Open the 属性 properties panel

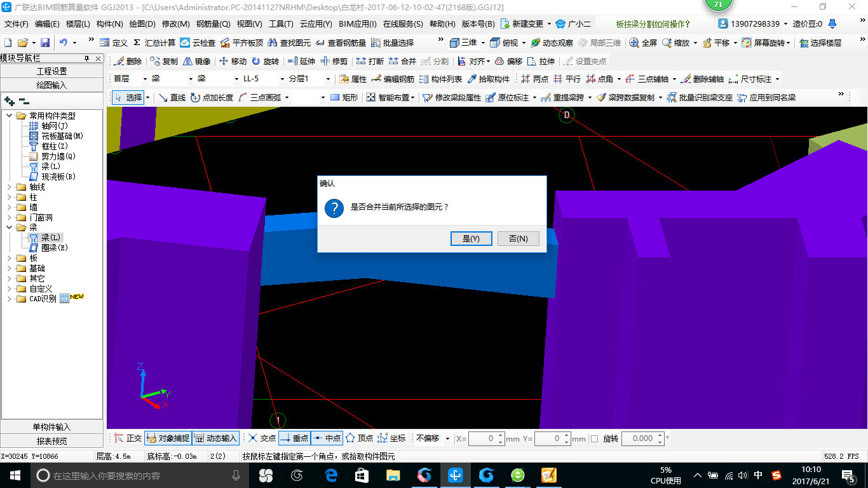coord(353,79)
